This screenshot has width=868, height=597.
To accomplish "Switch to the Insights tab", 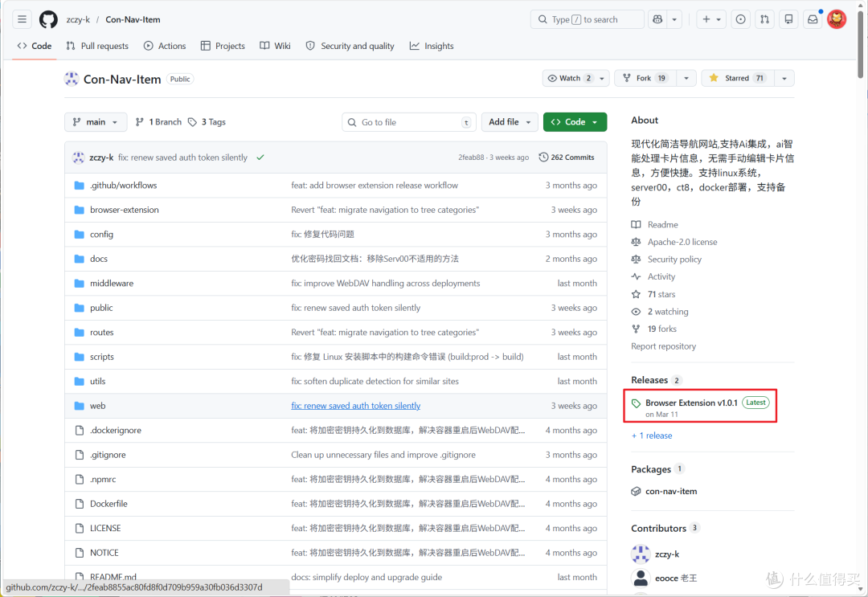I will tap(432, 46).
